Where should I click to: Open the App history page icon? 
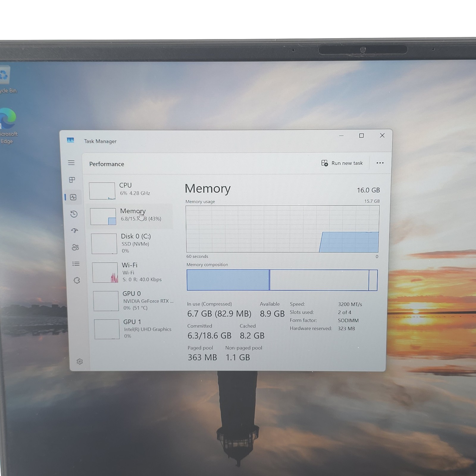tap(74, 214)
